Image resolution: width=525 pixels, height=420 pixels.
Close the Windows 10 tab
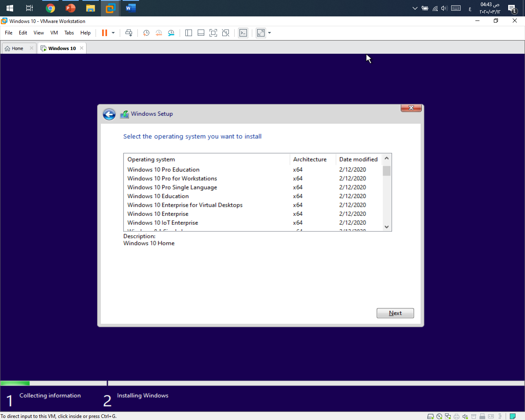coord(82,48)
